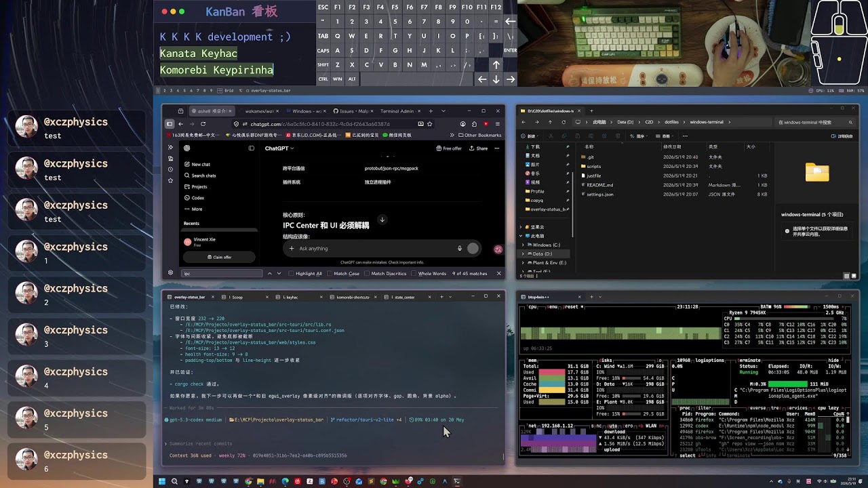Start a New chat in ChatGPT
This screenshot has height=488, width=868.
coord(197,164)
